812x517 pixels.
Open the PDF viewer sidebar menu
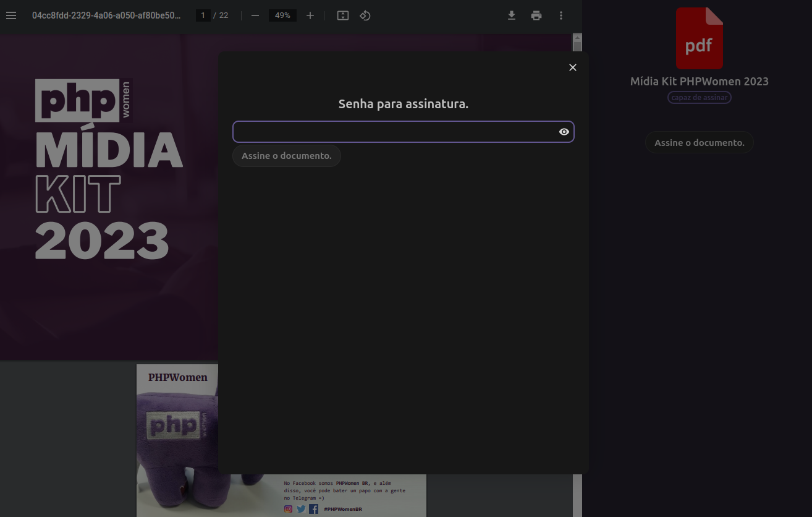11,15
